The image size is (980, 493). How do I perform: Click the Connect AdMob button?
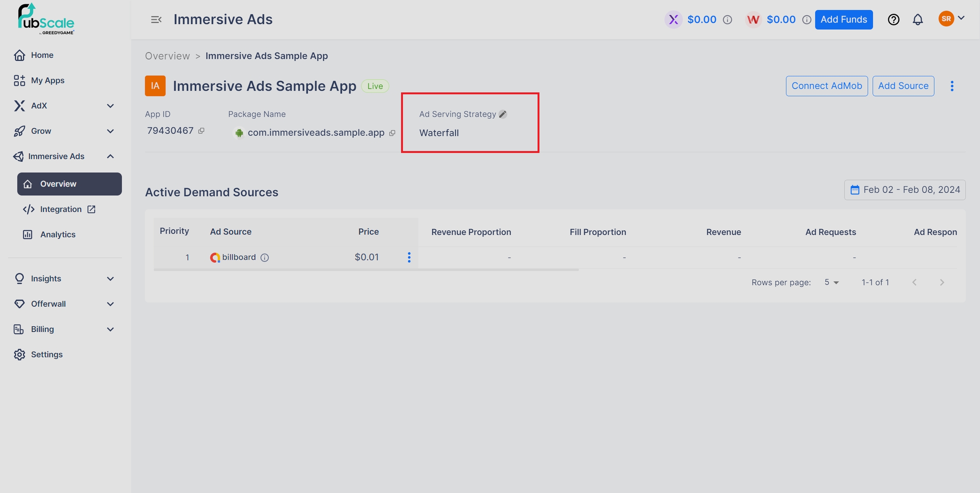[826, 86]
